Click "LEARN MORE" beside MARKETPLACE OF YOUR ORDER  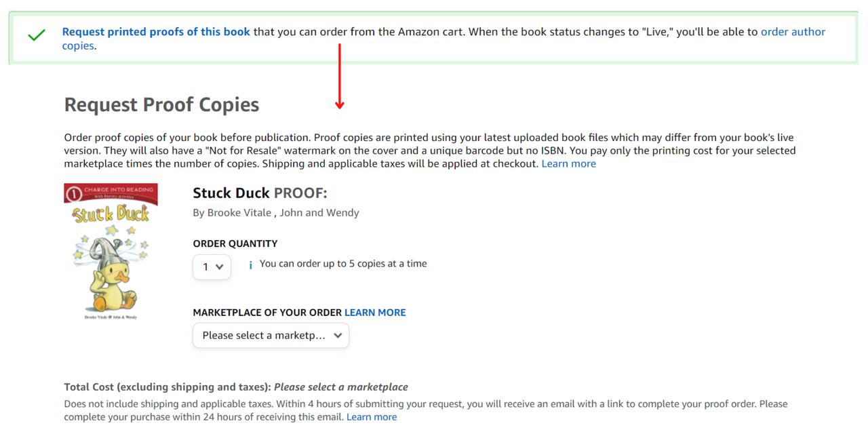pos(374,312)
